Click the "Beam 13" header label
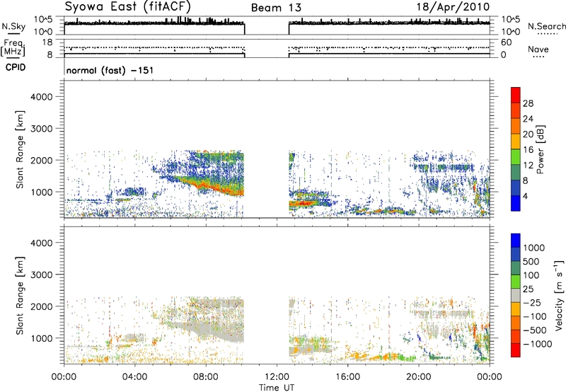Viewport: 566px width, 392px height. pos(276,8)
